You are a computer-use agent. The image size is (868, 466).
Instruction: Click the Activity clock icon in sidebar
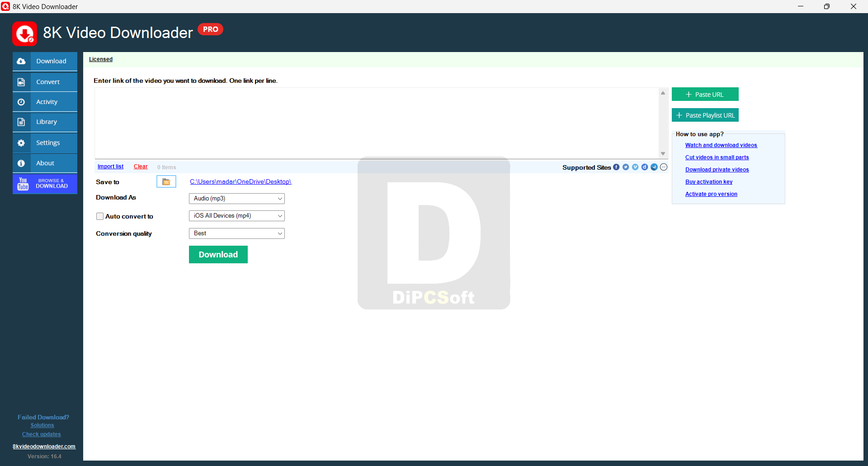point(21,102)
